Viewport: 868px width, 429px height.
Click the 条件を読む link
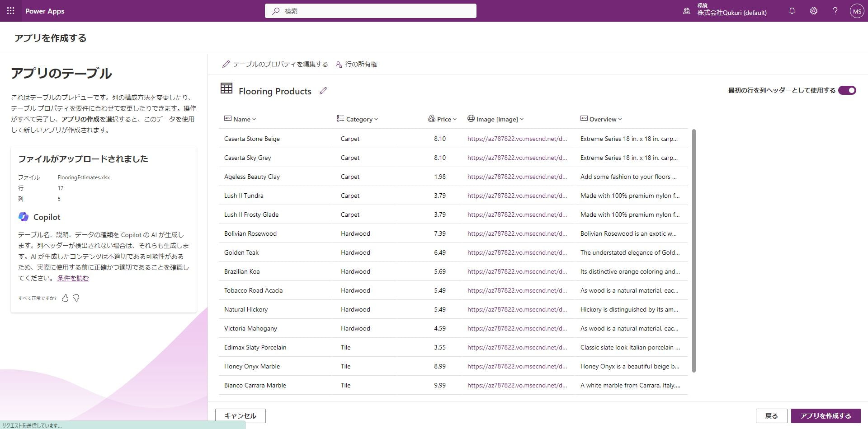pyautogui.click(x=73, y=278)
